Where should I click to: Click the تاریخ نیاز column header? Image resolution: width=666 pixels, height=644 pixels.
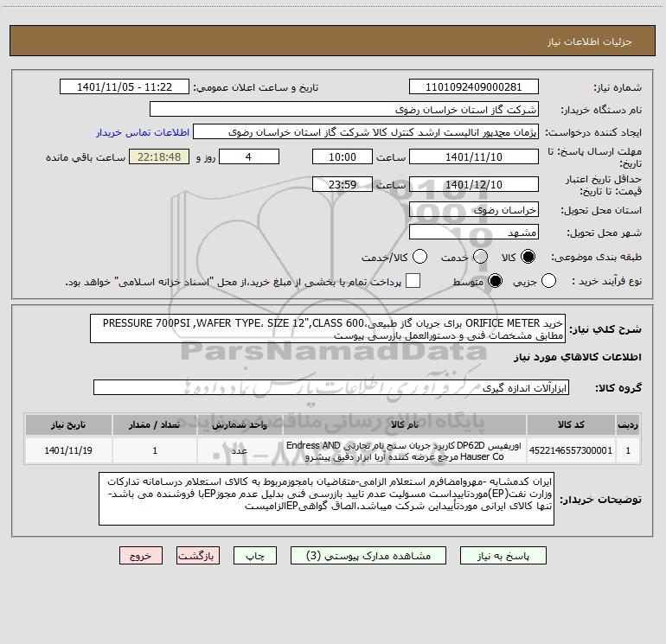point(68,424)
